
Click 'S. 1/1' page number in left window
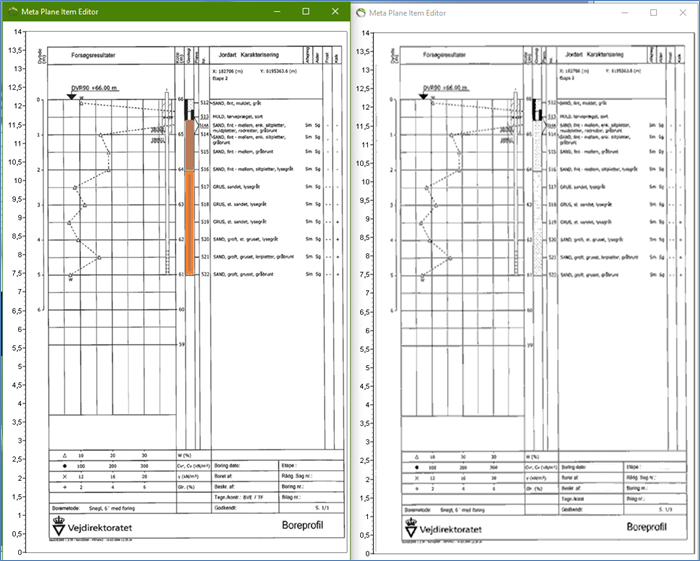[322, 508]
